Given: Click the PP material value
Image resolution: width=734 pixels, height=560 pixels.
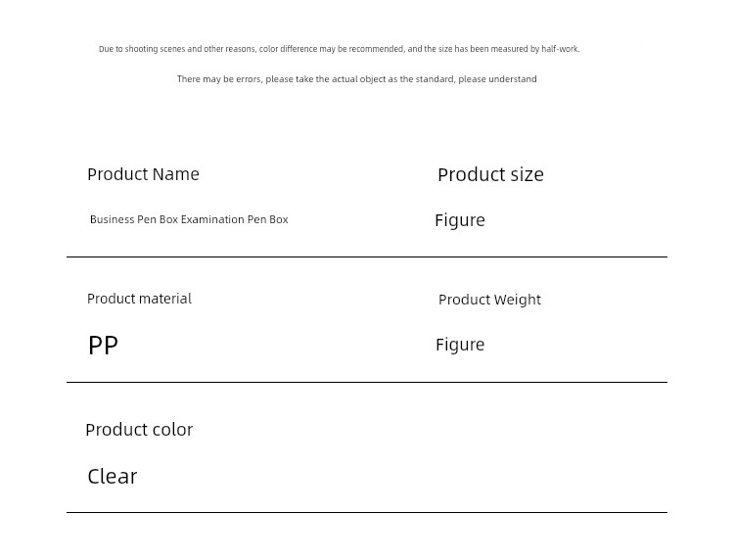Looking at the screenshot, I should point(103,346).
